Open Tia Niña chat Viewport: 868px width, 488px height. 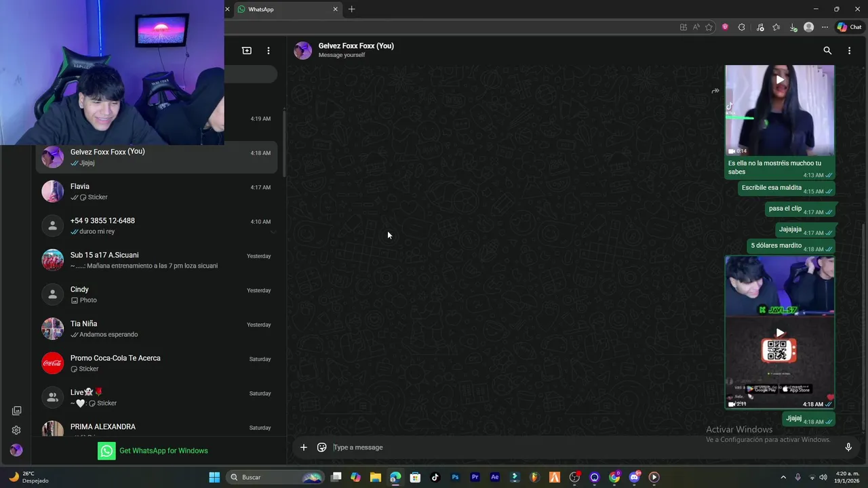pos(157,329)
